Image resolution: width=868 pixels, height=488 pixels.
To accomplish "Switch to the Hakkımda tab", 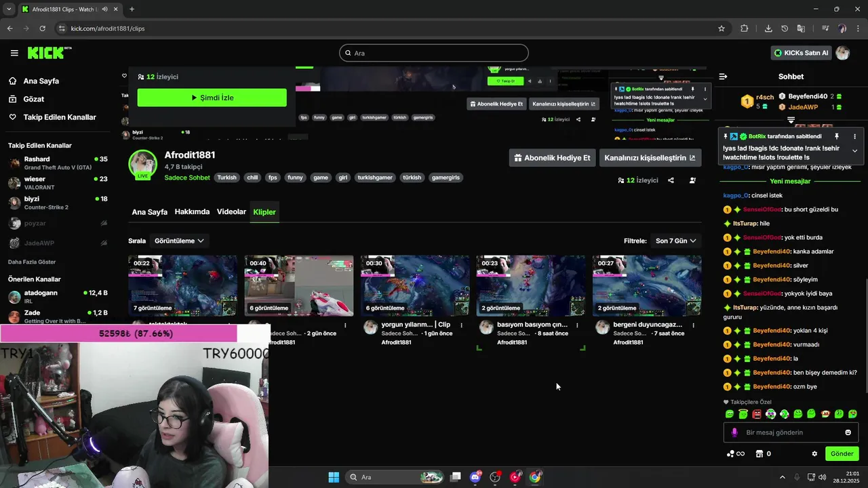I will coord(192,212).
